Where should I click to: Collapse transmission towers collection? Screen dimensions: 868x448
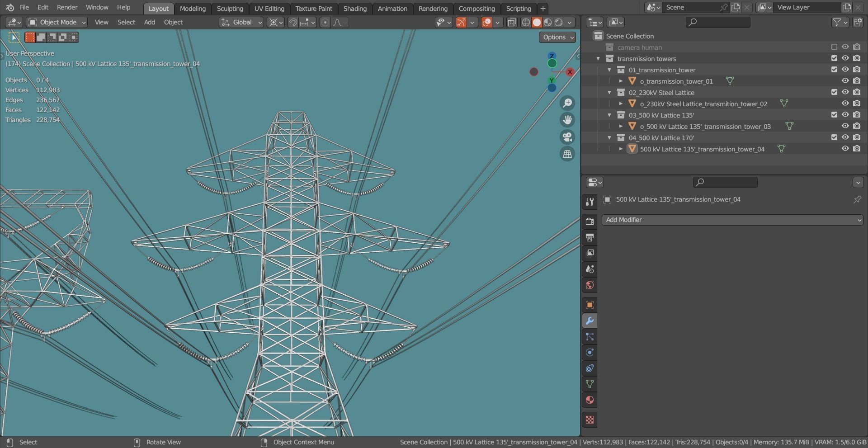coord(598,59)
